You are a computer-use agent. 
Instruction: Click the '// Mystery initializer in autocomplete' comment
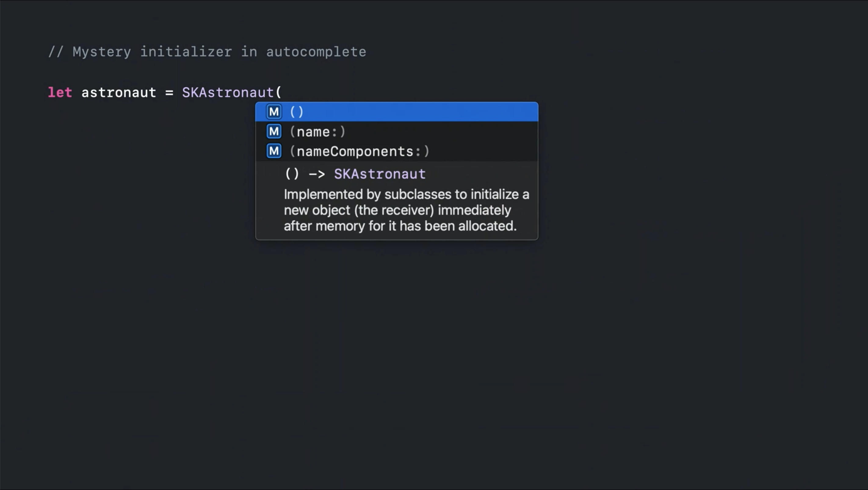[x=207, y=52]
